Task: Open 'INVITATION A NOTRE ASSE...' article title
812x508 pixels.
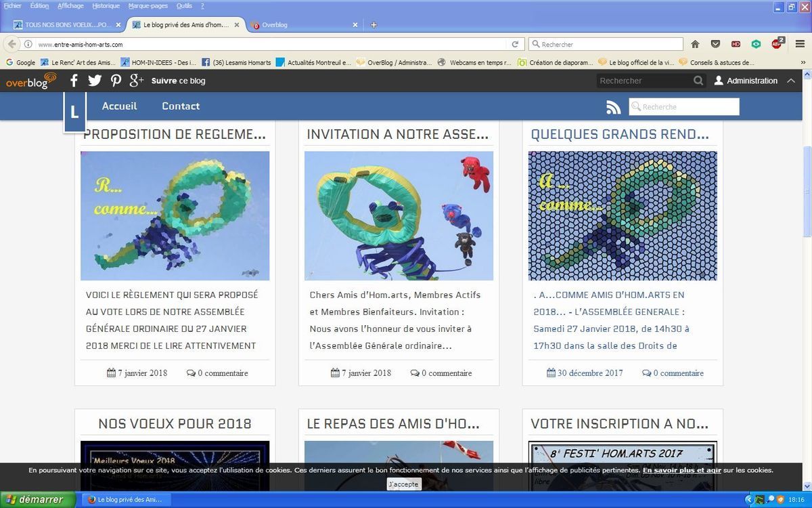Action: coord(398,134)
